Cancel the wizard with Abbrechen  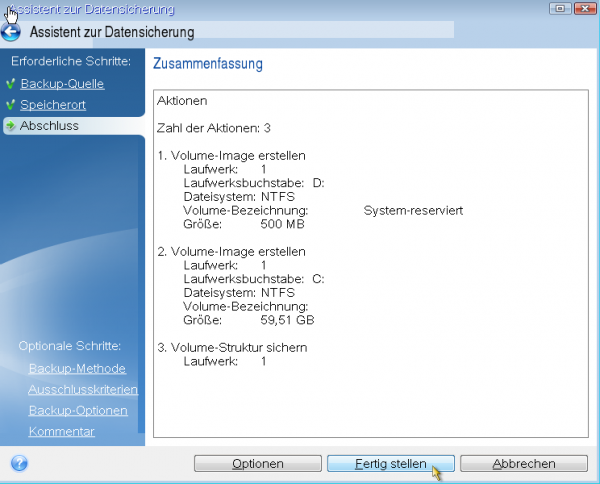click(x=523, y=464)
